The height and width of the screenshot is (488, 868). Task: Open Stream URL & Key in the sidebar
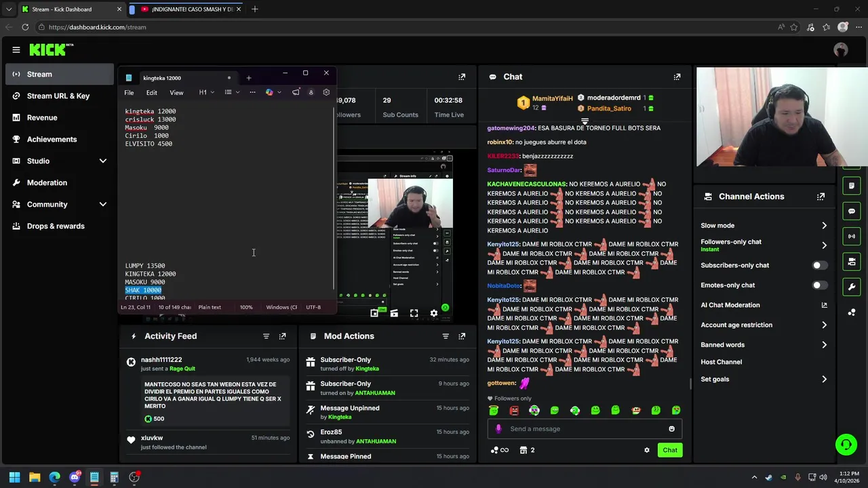click(x=60, y=96)
